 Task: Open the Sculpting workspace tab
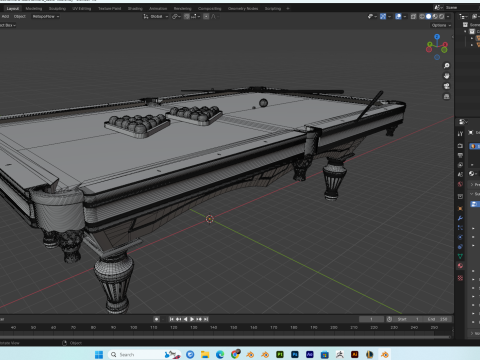(57, 8)
